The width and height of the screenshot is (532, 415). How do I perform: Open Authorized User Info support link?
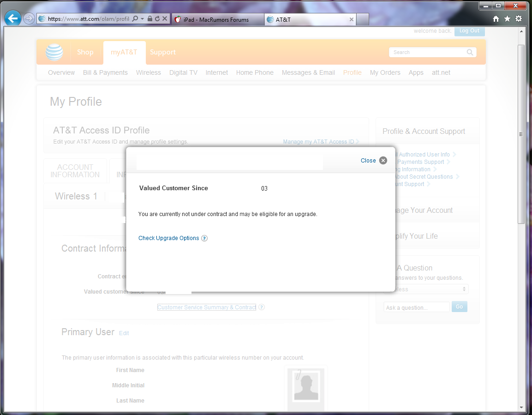tap(424, 154)
